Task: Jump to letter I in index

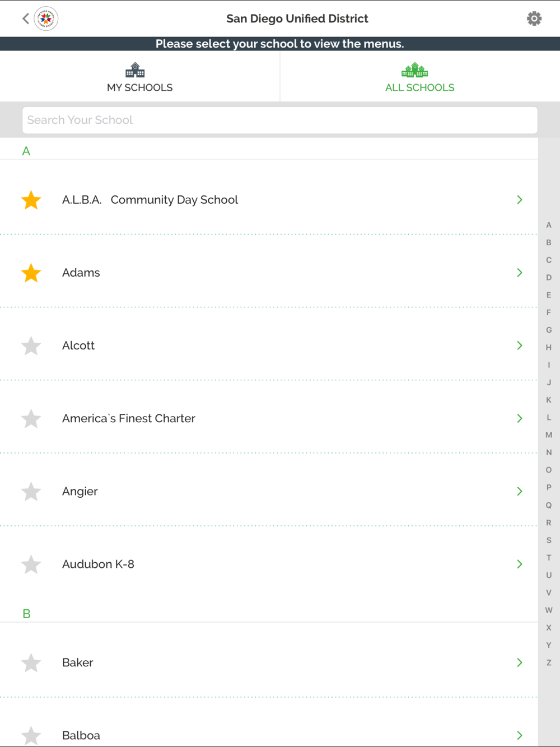Action: click(x=549, y=365)
